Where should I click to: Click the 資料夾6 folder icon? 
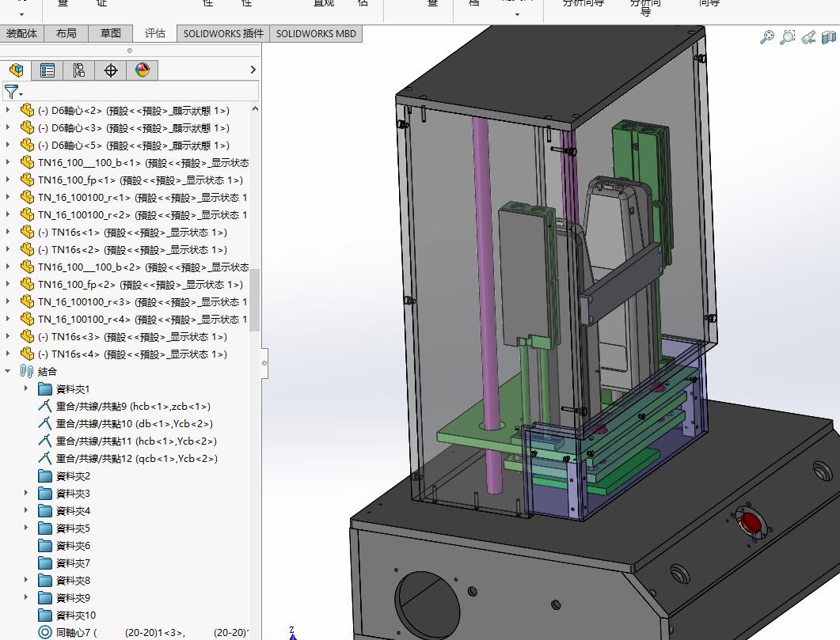point(45,545)
